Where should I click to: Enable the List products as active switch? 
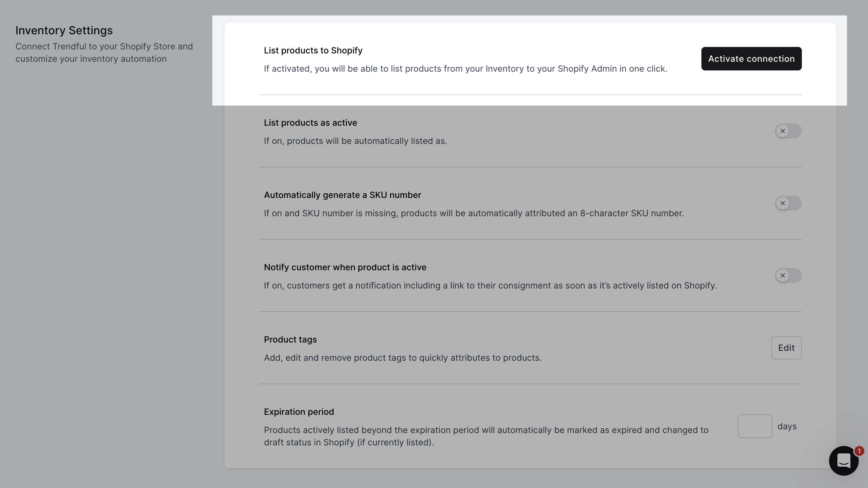787,131
